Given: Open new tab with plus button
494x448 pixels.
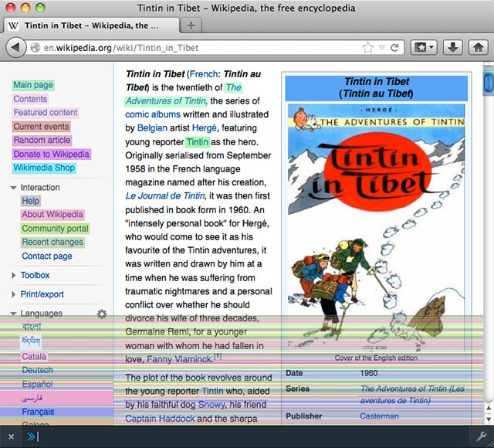Looking at the screenshot, I should coord(191,25).
